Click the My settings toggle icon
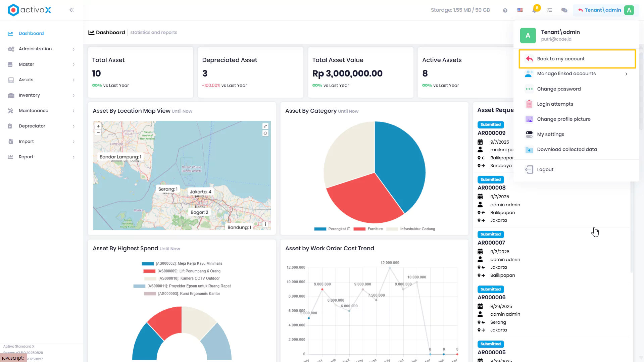644x362 pixels. (529, 134)
